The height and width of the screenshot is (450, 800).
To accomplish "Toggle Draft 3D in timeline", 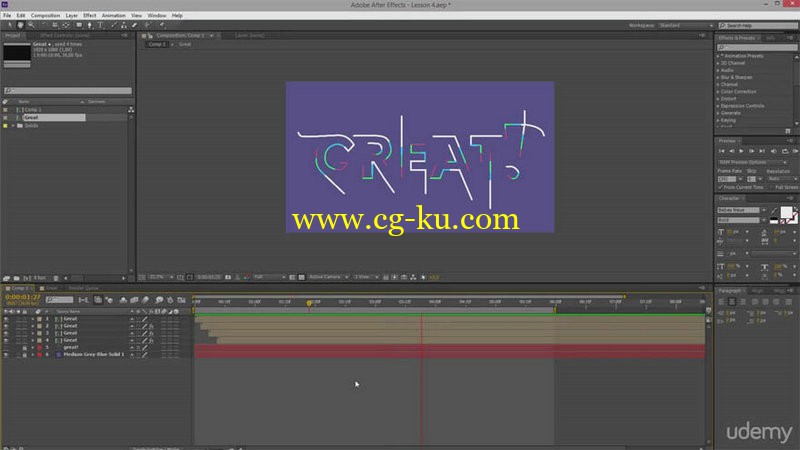I will point(109,300).
